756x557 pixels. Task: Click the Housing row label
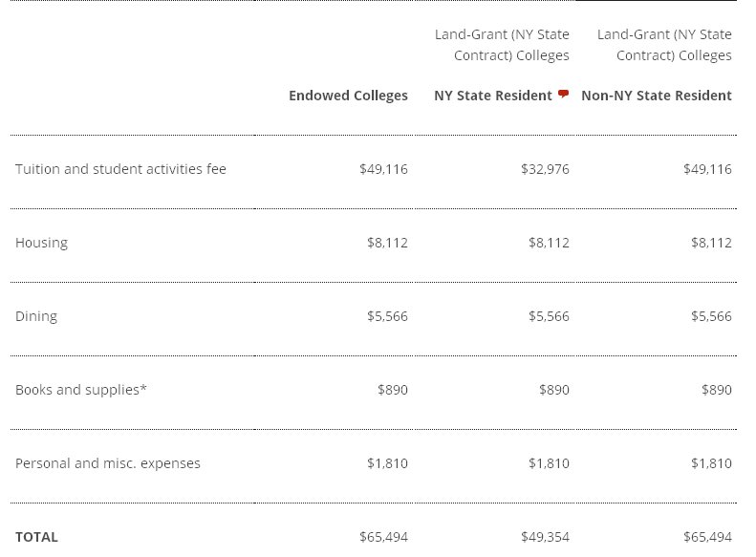pos(41,243)
